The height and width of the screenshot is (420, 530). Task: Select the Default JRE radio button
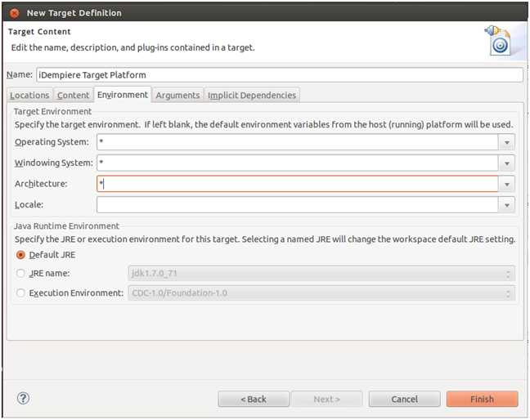coord(20,255)
